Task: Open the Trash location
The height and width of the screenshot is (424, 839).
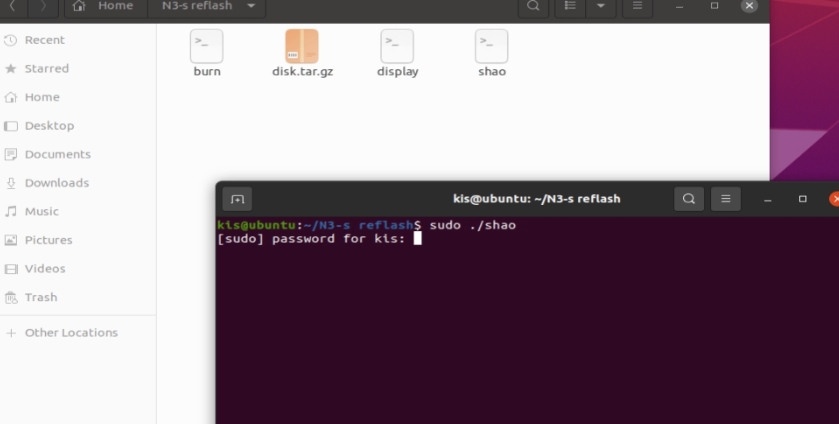Action: [40, 297]
